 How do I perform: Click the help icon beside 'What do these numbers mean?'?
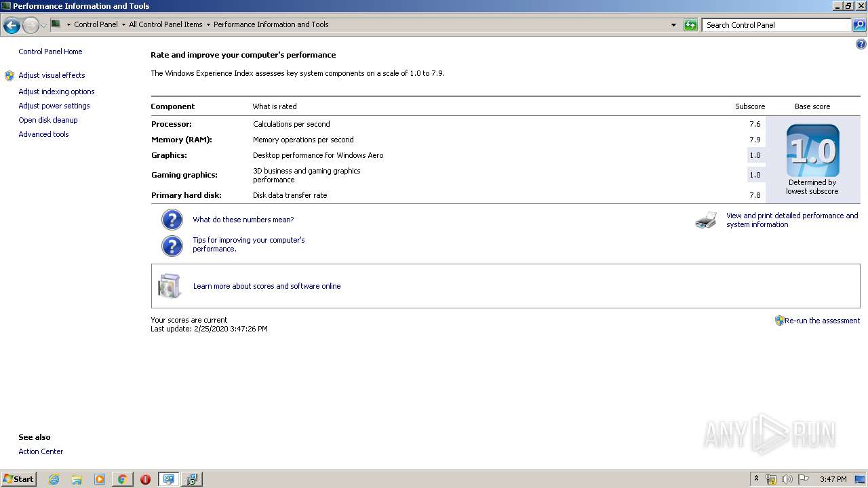pos(172,220)
